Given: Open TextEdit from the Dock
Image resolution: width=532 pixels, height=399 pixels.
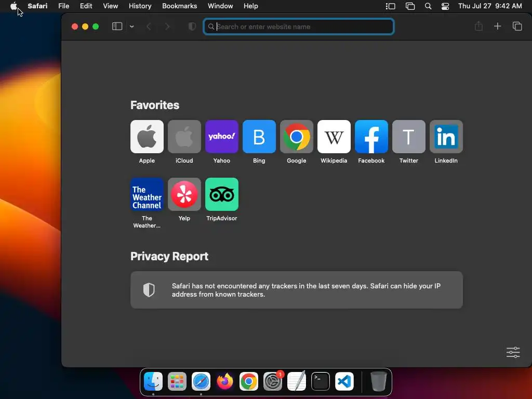Looking at the screenshot, I should click(x=297, y=381).
